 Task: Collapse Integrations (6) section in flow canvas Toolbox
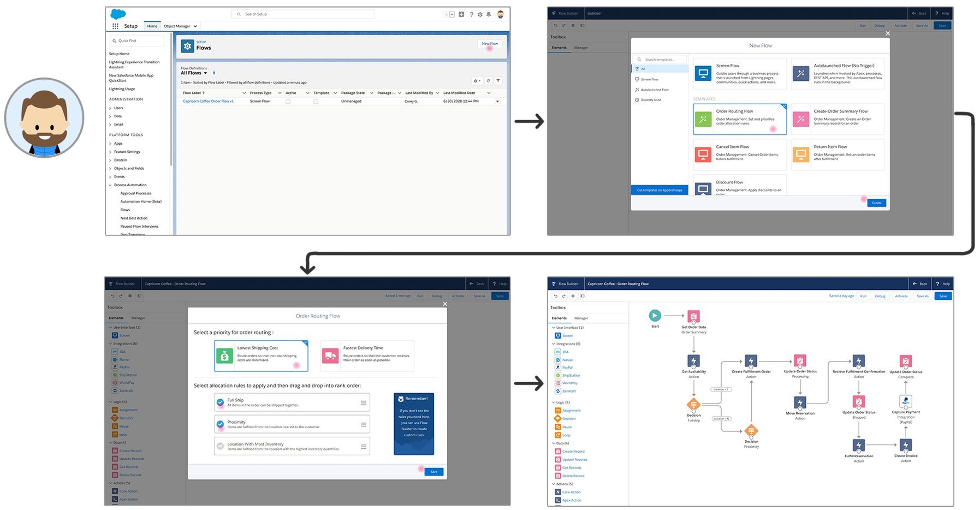553,344
